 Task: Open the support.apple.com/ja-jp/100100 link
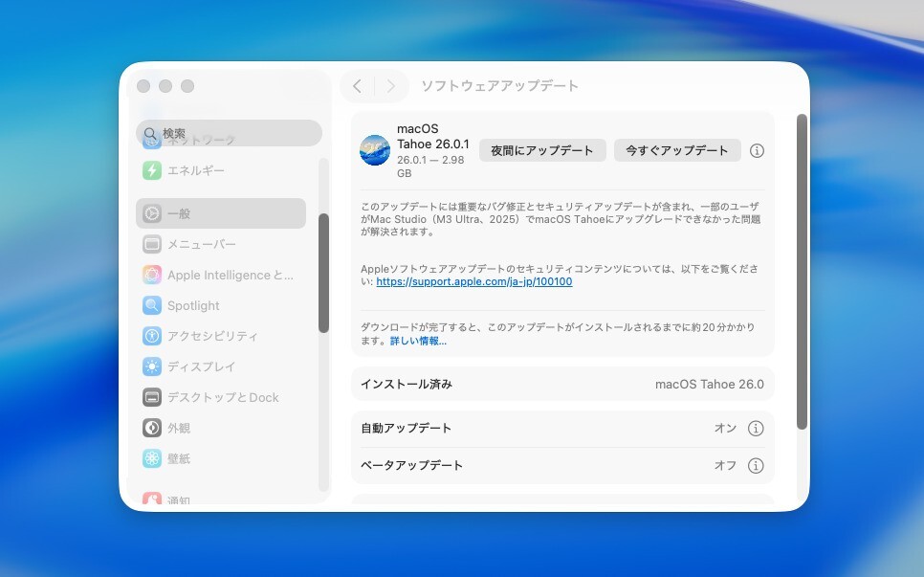(474, 281)
